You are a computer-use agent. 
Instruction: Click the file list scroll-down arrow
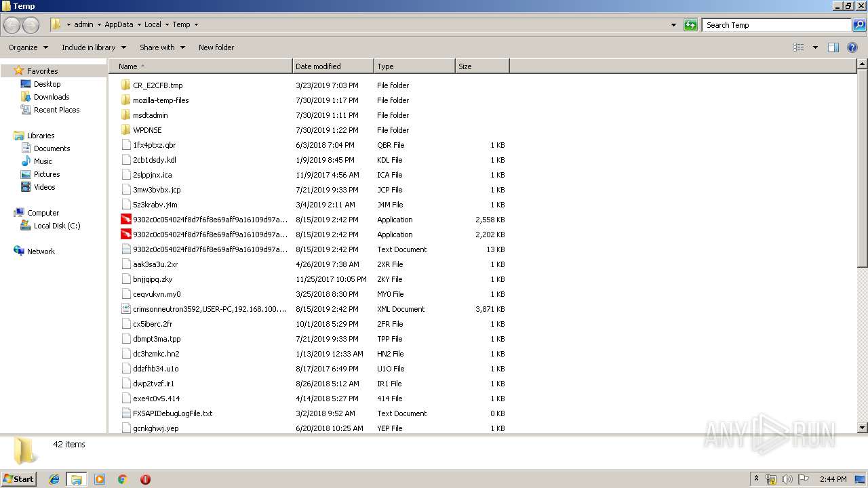click(863, 428)
